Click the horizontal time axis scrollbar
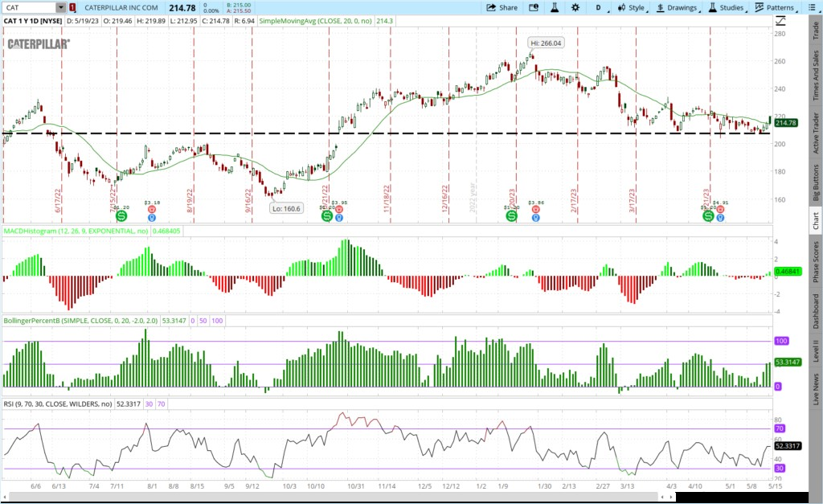Image resolution: width=823 pixels, height=504 pixels. click(x=334, y=496)
